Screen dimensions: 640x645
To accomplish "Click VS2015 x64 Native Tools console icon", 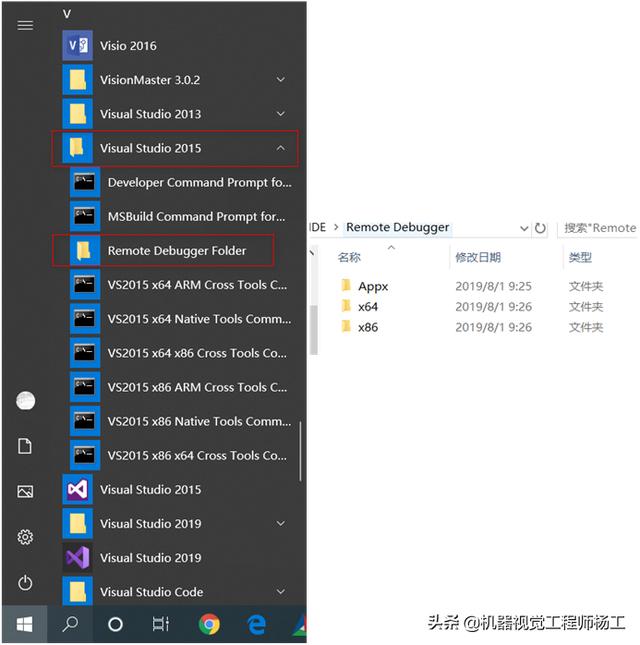I will 85,318.
